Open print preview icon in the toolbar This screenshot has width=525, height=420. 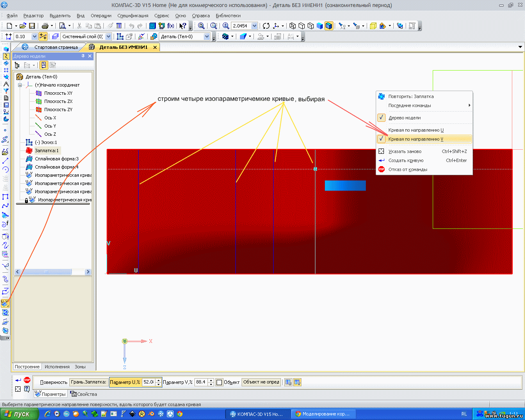coord(62,26)
